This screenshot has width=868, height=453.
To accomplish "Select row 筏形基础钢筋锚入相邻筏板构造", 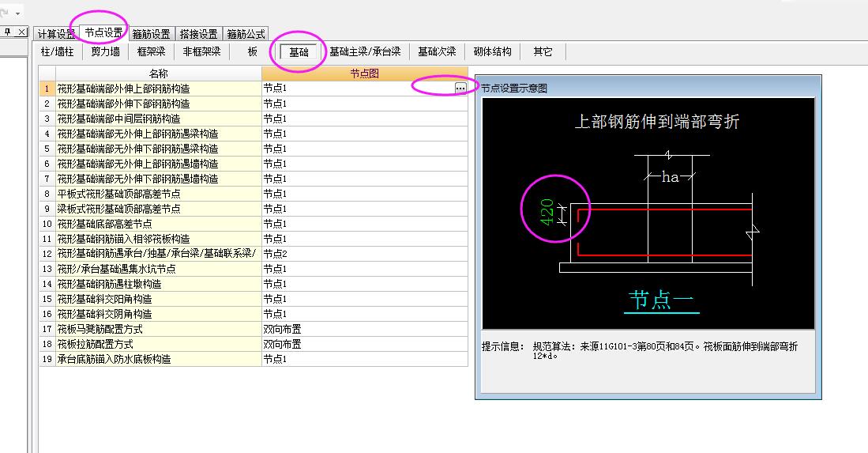I will tap(158, 239).
